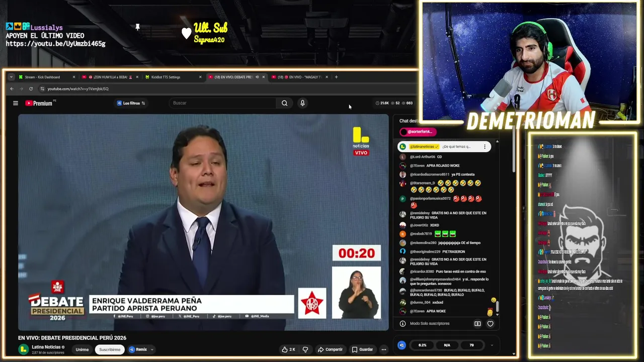Image resolution: width=644 pixels, height=362 pixels.
Task: Click the 6.2% stat pill
Action: tap(422, 345)
